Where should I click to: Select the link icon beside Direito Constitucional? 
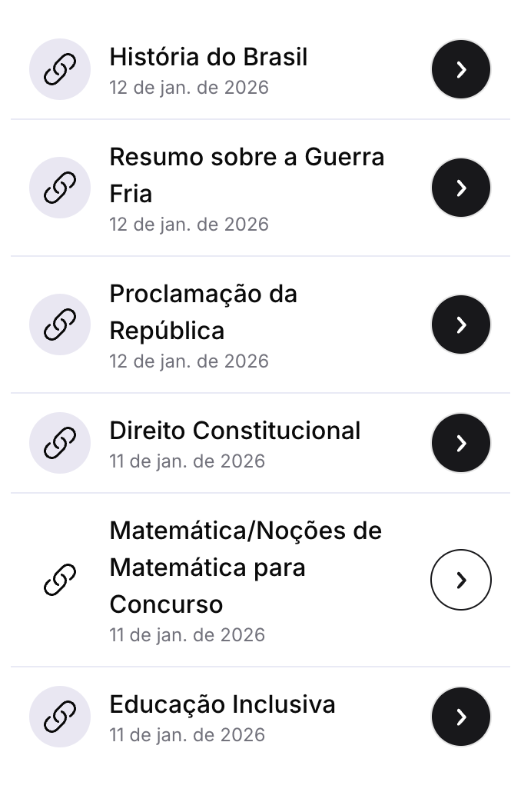(60, 443)
